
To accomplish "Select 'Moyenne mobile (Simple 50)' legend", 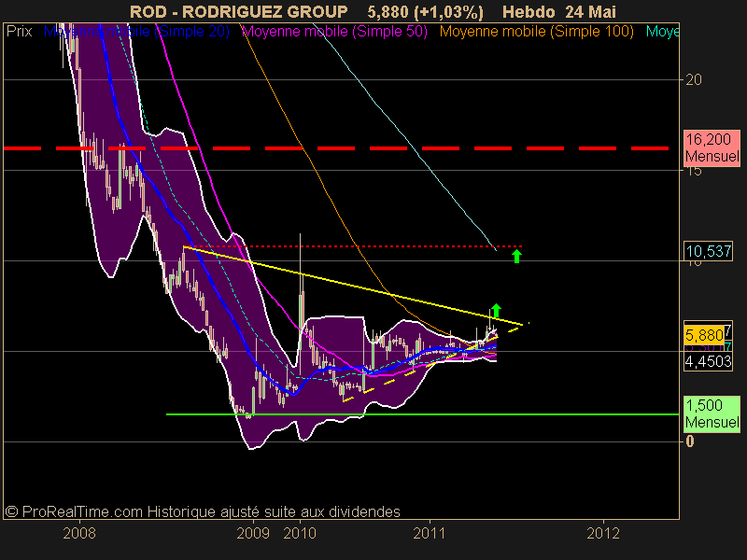I will 335,32.
